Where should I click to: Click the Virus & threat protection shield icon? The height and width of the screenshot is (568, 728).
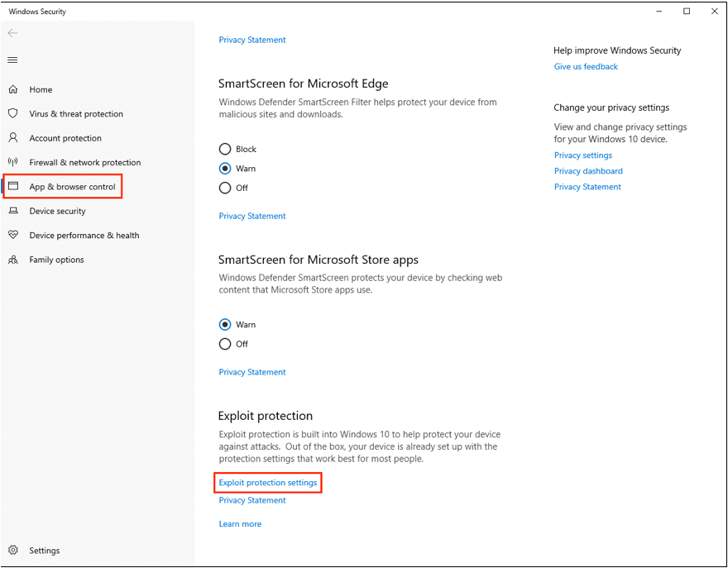click(13, 113)
